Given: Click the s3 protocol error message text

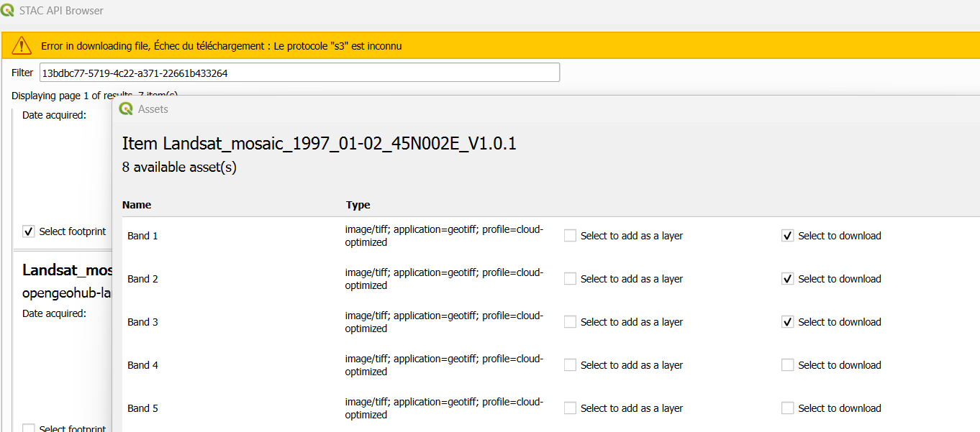Looking at the screenshot, I should click(221, 46).
